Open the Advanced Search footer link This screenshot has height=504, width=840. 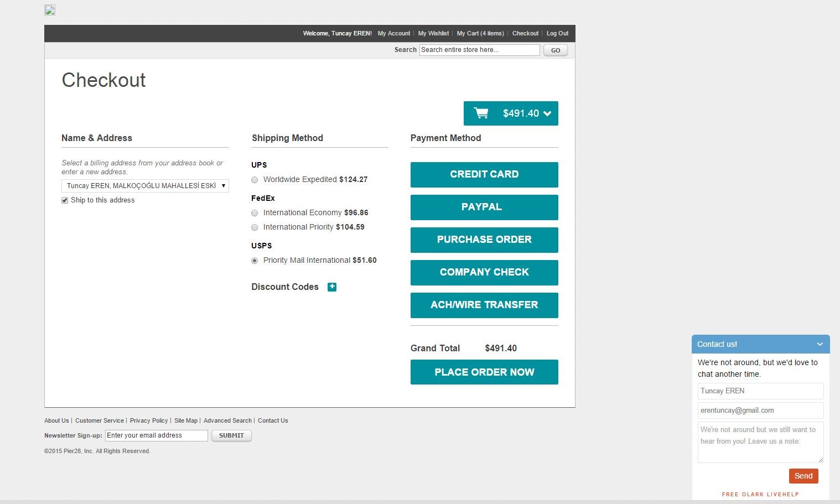[x=227, y=420]
